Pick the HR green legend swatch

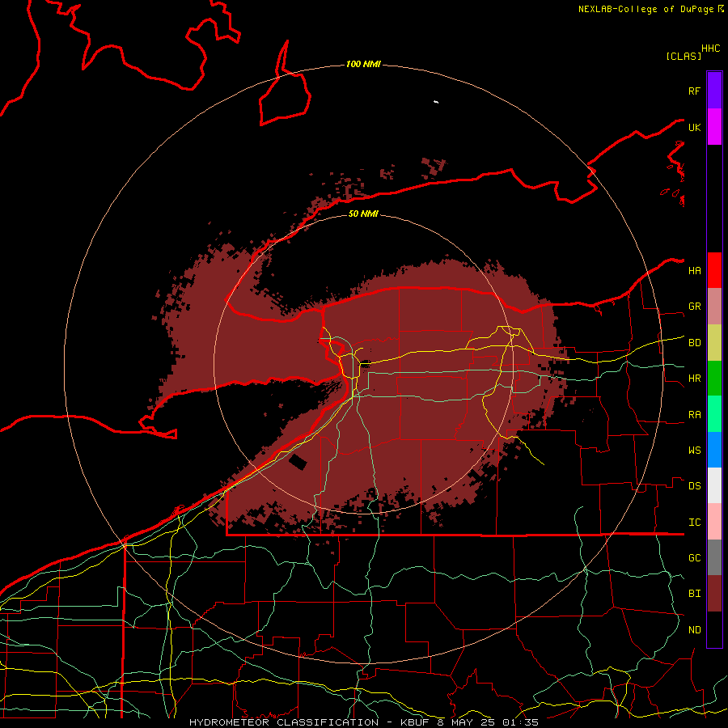(x=714, y=379)
